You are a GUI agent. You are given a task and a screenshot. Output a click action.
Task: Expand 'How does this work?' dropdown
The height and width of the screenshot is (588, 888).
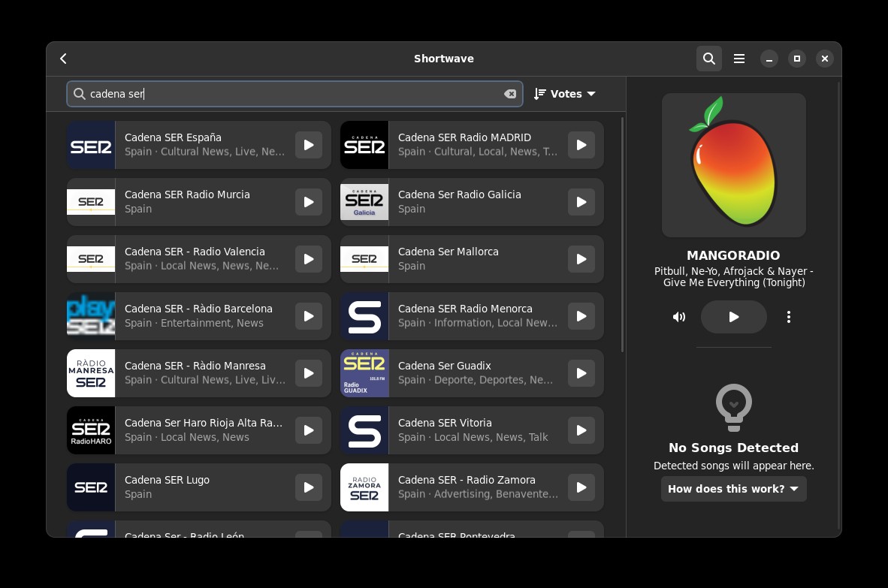point(733,489)
